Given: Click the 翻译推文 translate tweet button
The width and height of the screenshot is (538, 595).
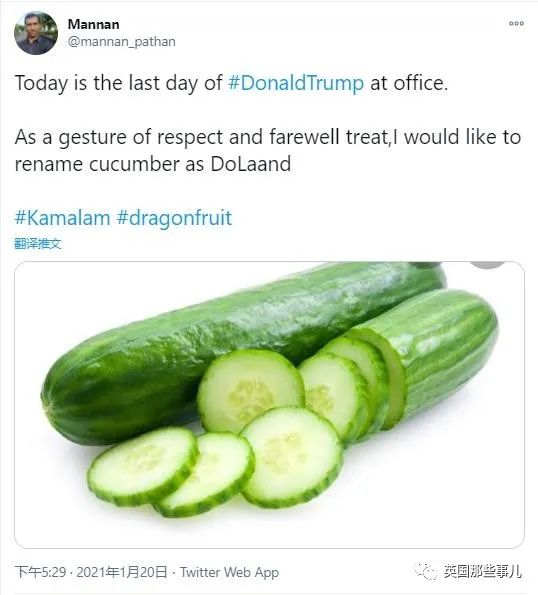Looking at the screenshot, I should pos(38,243).
